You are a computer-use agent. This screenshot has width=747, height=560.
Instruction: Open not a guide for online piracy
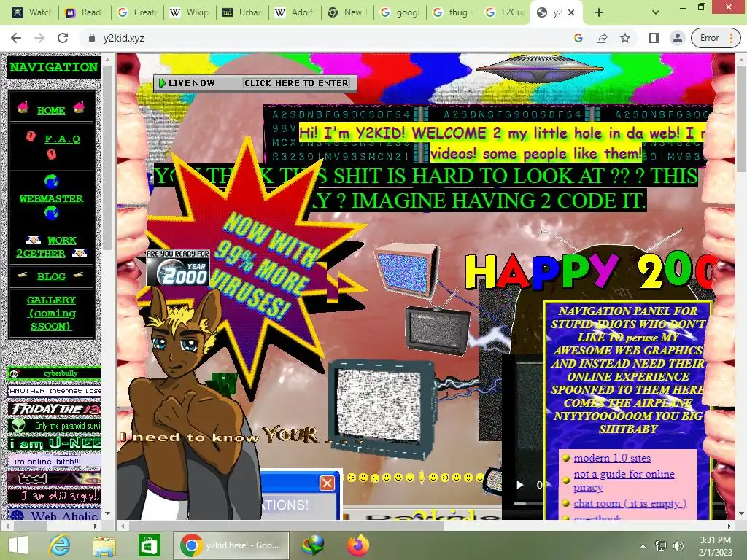624,481
